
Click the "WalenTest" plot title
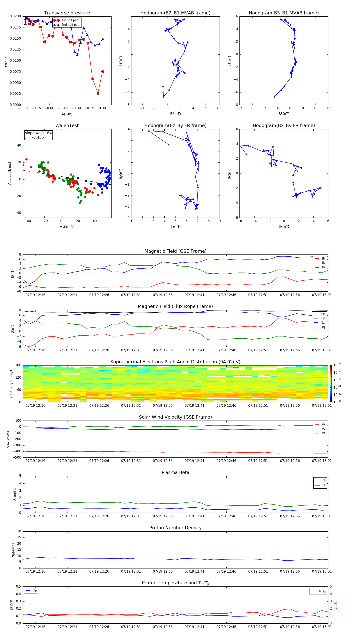click(x=67, y=125)
